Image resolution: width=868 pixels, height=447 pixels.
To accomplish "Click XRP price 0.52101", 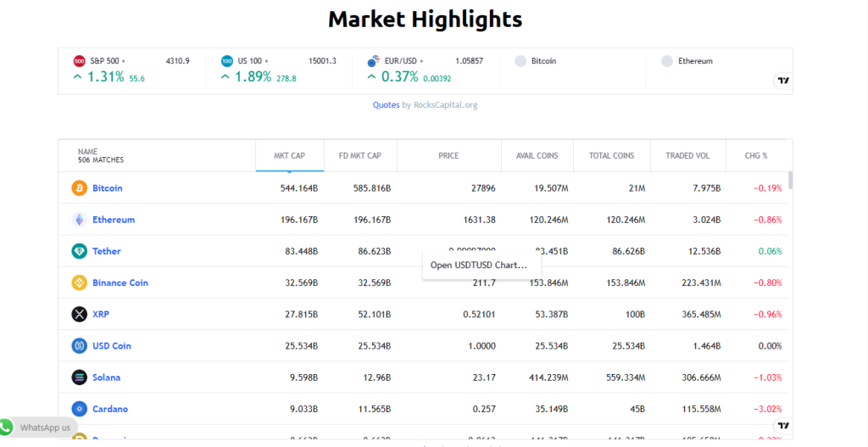I will click(x=480, y=314).
